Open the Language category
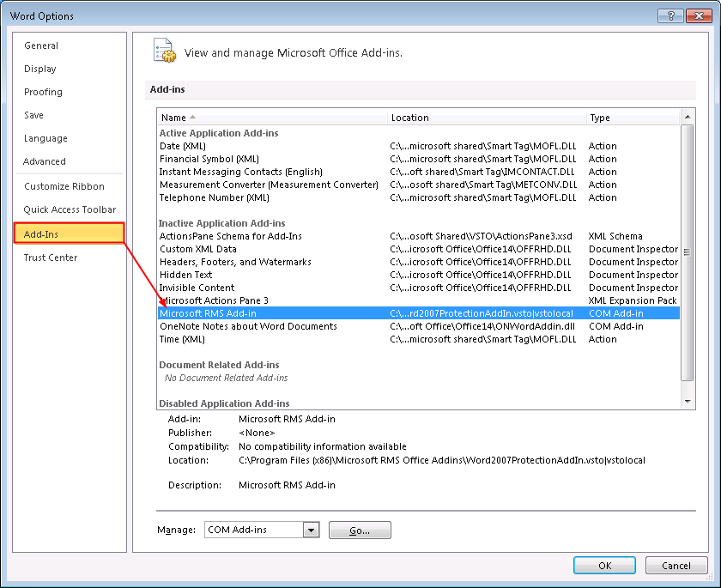The height and width of the screenshot is (588, 721). (x=45, y=138)
